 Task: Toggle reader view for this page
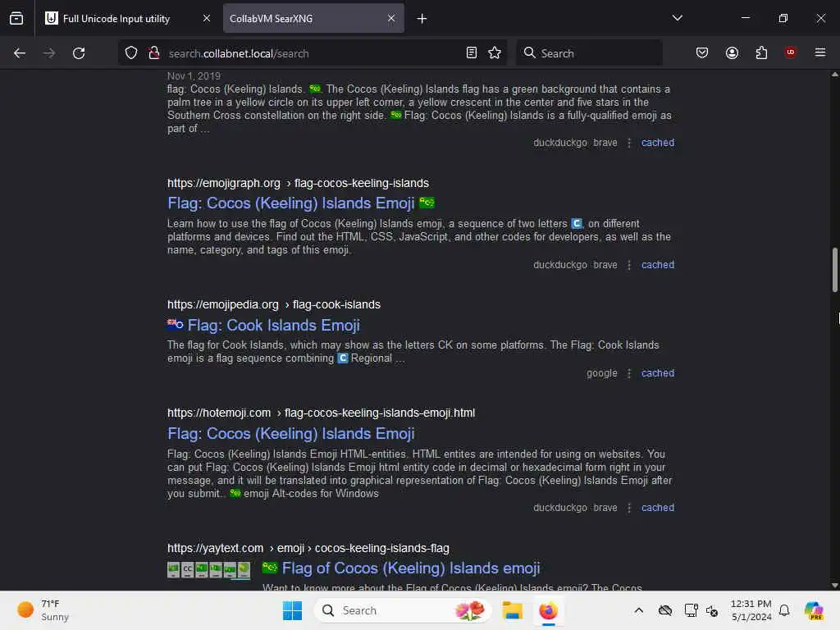click(x=472, y=52)
